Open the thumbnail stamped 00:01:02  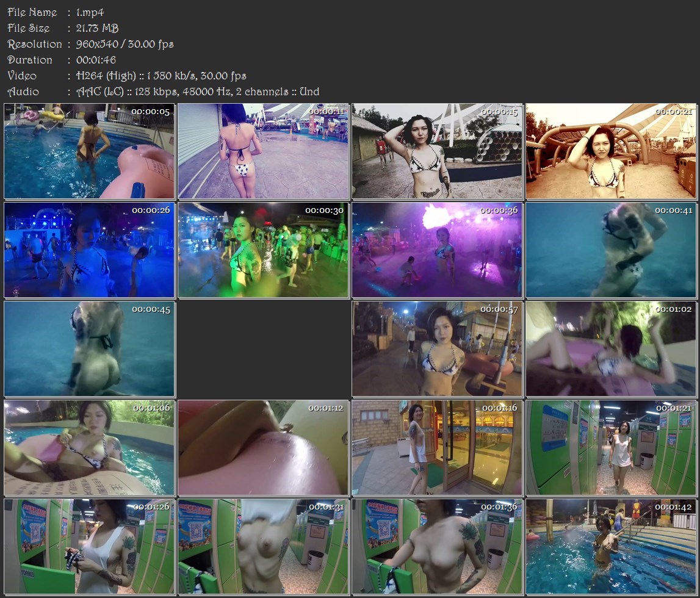coord(611,349)
